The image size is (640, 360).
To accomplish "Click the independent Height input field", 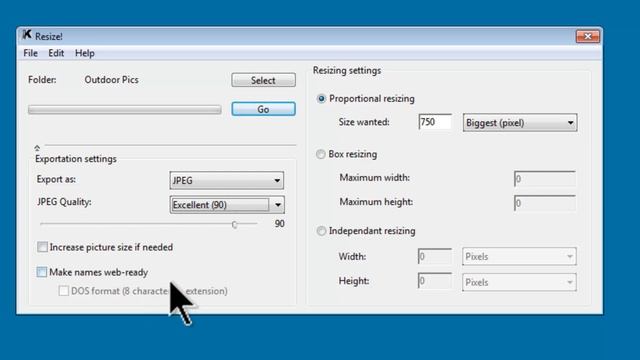I will 435,281.
